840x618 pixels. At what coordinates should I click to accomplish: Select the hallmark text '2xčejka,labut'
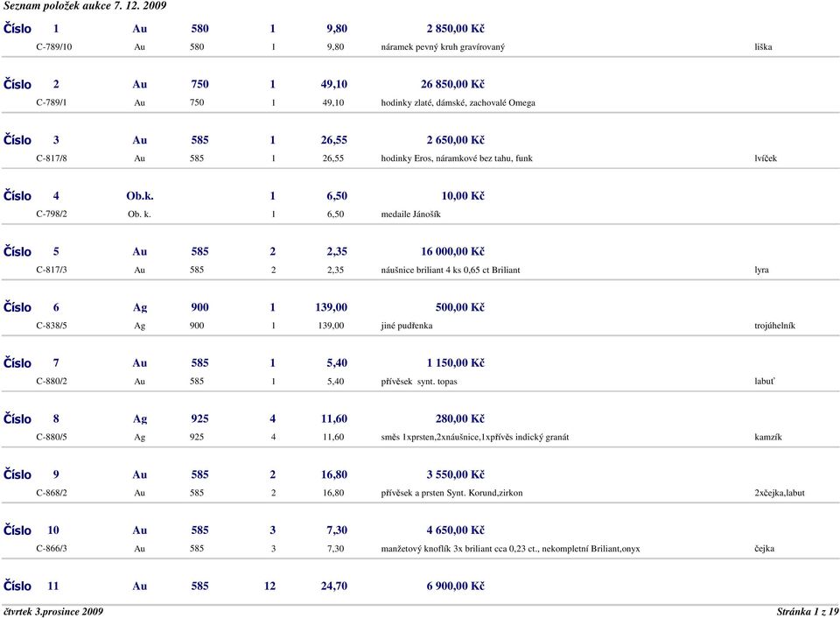coord(780,493)
